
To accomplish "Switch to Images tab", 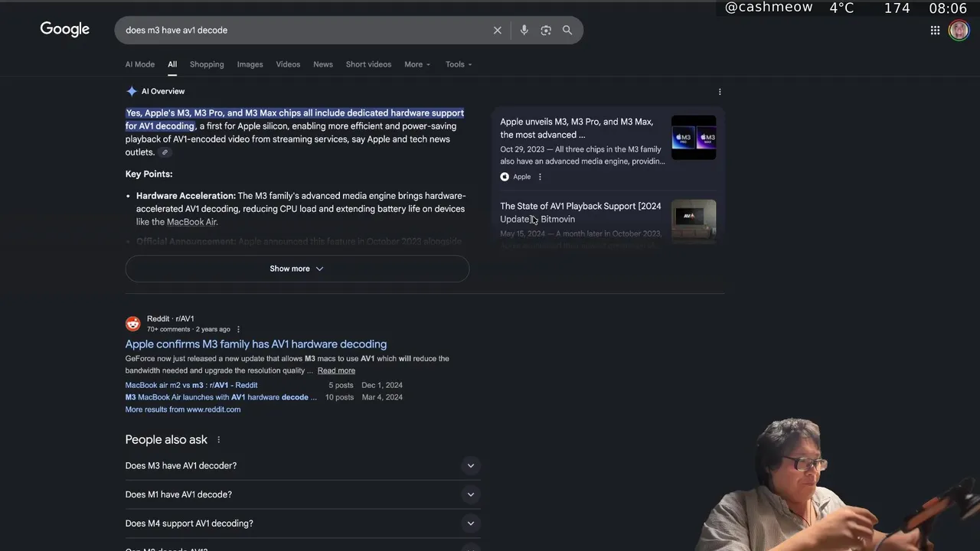I will pyautogui.click(x=250, y=64).
